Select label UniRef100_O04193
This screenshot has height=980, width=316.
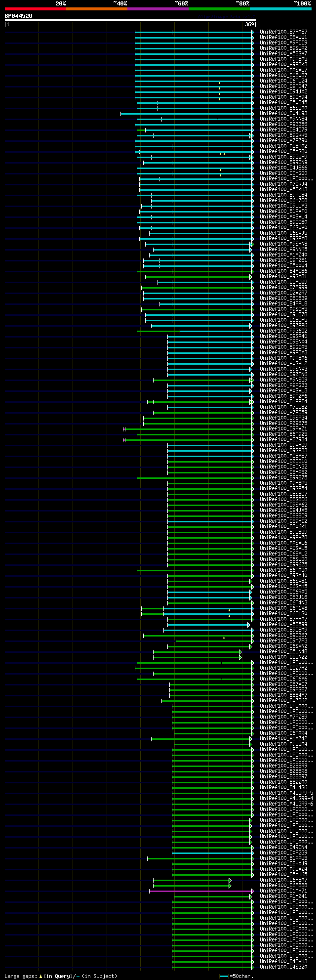coord(283,113)
